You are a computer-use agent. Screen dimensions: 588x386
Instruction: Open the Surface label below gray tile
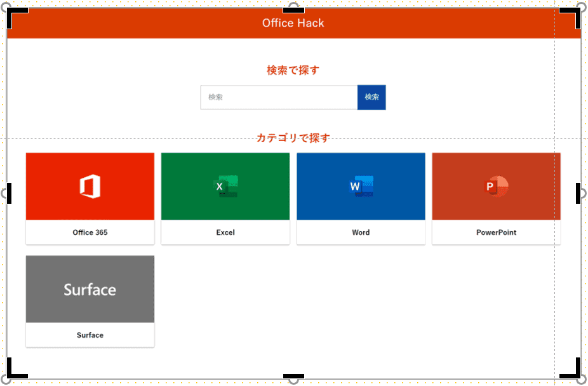90,335
